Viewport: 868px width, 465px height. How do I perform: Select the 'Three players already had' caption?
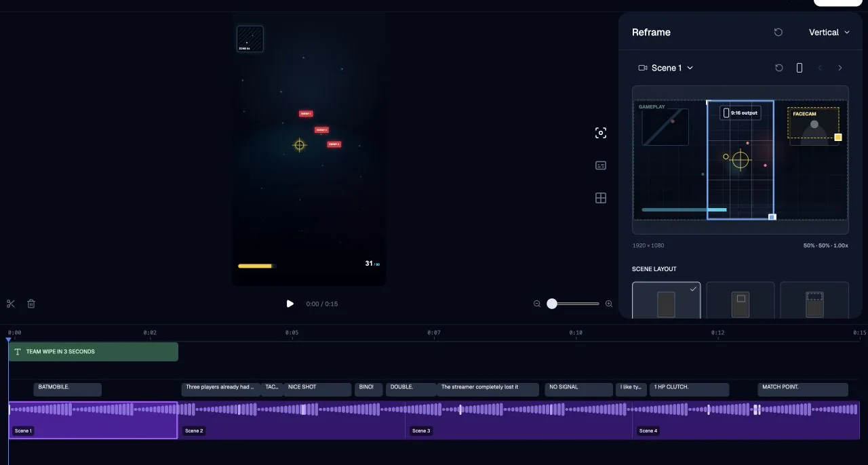pyautogui.click(x=221, y=389)
